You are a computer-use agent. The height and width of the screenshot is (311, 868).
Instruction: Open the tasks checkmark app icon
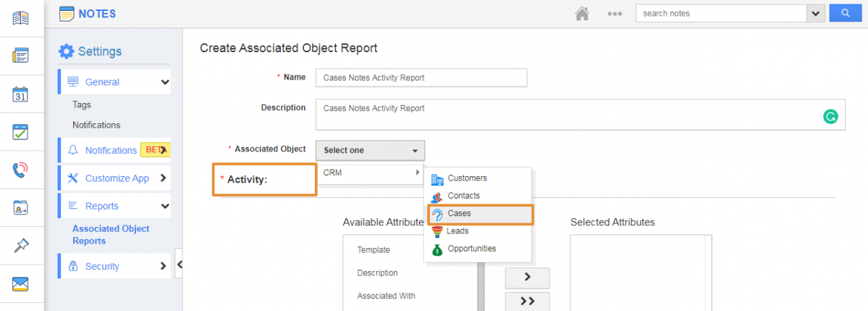(x=20, y=132)
